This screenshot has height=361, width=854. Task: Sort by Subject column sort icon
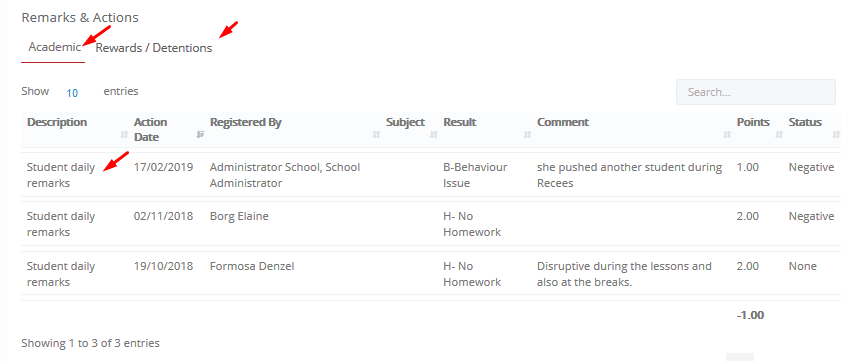[434, 134]
